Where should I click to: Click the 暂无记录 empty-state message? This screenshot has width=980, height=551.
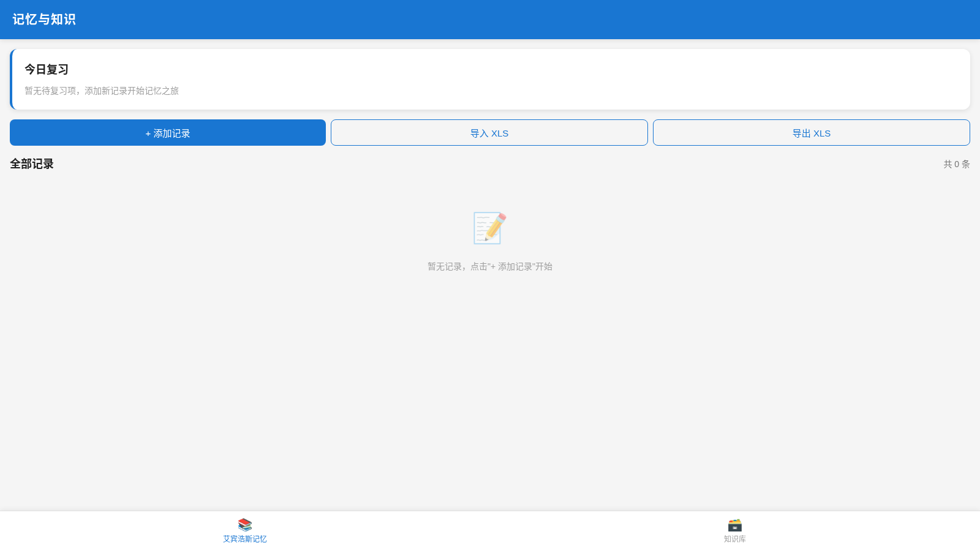point(490,266)
